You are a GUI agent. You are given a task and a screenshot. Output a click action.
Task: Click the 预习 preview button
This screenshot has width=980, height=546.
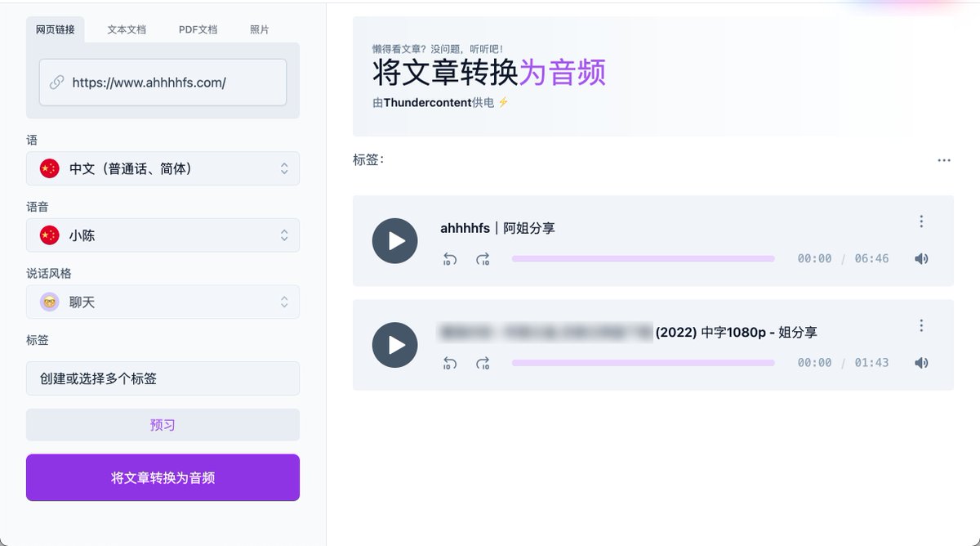[x=163, y=424]
